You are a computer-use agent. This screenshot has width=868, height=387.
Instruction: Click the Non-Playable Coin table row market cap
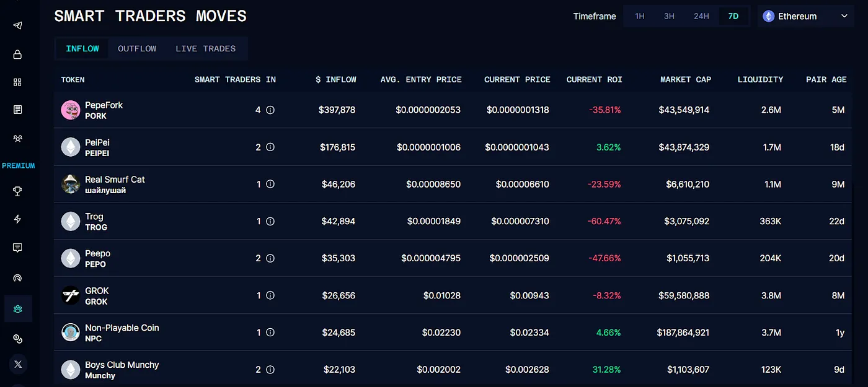[x=683, y=333]
